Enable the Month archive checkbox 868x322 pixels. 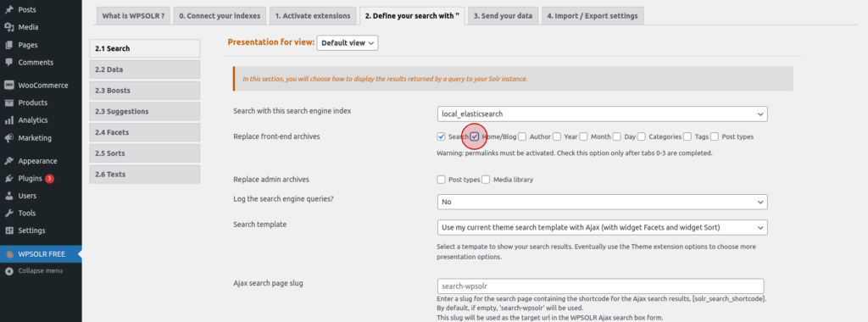(x=583, y=136)
